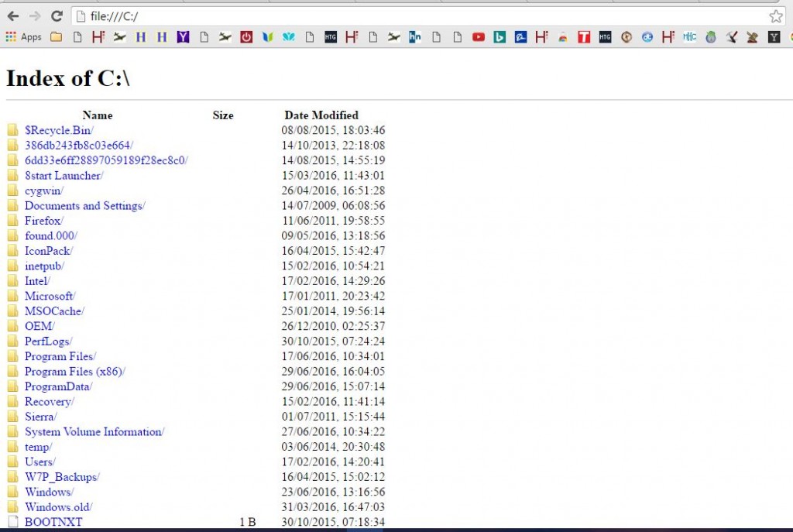Click the date '23/06/2016, 13:16:56'
This screenshot has width=793, height=532.
(x=333, y=492)
